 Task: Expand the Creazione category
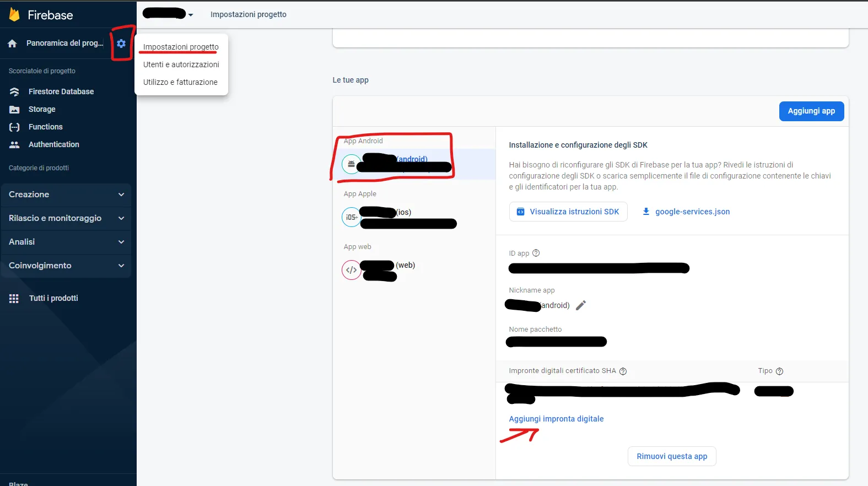(x=66, y=195)
